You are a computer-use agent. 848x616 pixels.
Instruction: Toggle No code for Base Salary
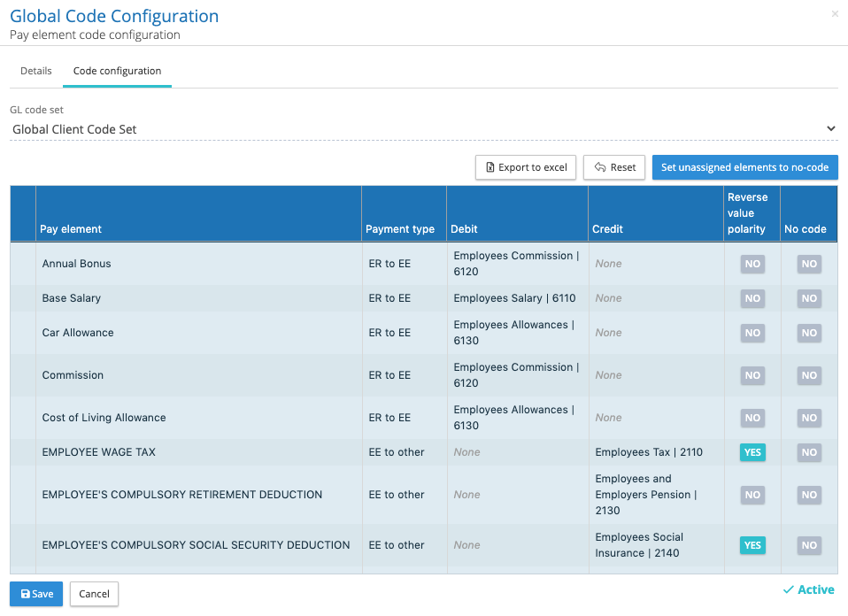(809, 298)
